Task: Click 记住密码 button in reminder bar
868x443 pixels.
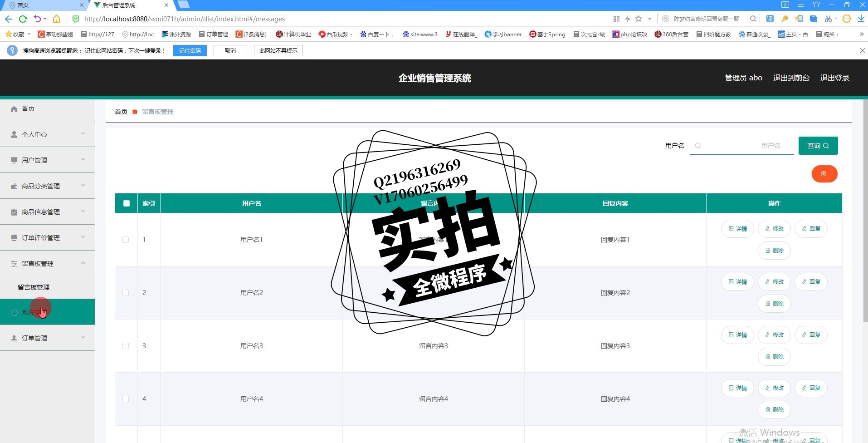Action: click(190, 50)
